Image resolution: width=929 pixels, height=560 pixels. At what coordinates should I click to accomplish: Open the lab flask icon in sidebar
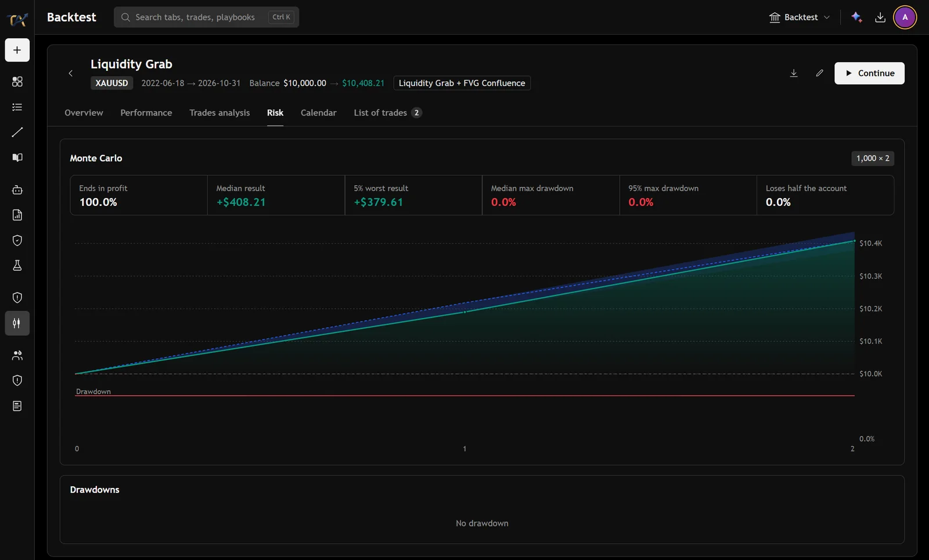pyautogui.click(x=17, y=266)
